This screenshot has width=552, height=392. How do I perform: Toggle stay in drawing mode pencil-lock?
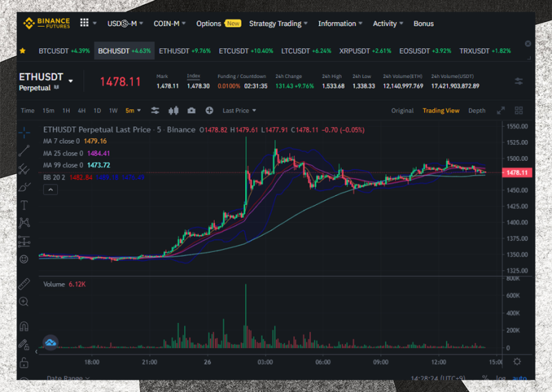click(x=24, y=344)
